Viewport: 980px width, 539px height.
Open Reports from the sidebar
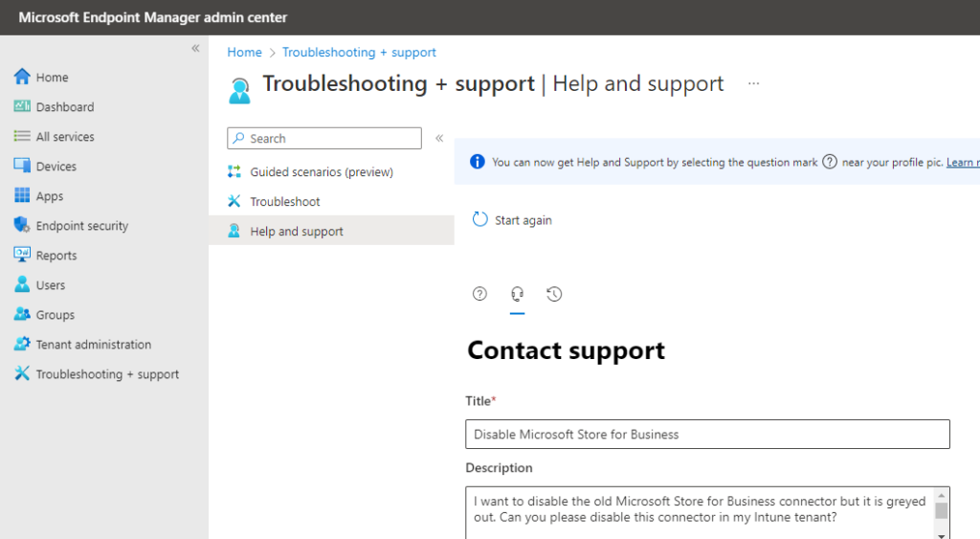point(56,255)
